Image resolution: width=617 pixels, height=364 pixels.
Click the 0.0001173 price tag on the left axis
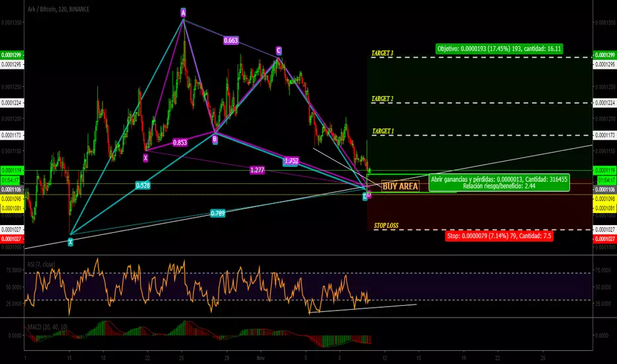[x=12, y=135]
